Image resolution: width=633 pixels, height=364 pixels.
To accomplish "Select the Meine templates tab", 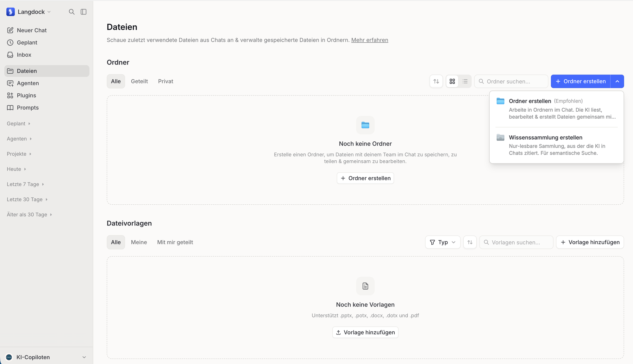I will pyautogui.click(x=139, y=242).
